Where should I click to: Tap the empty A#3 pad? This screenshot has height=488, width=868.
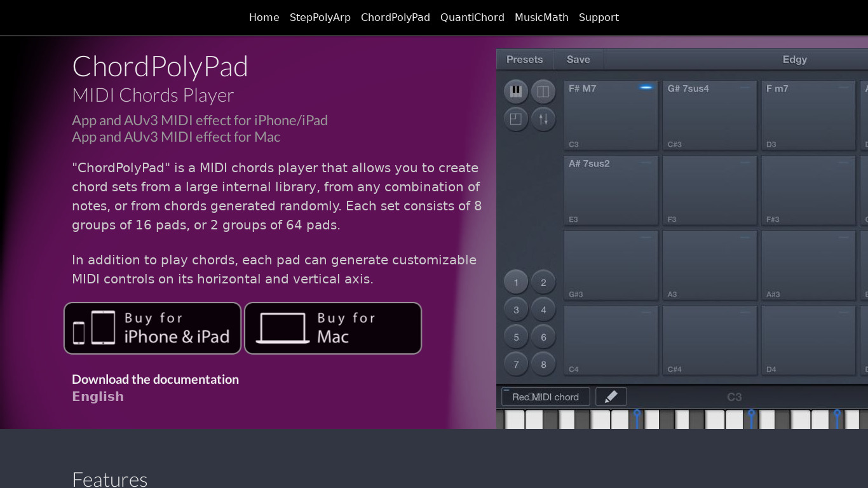tap(808, 265)
